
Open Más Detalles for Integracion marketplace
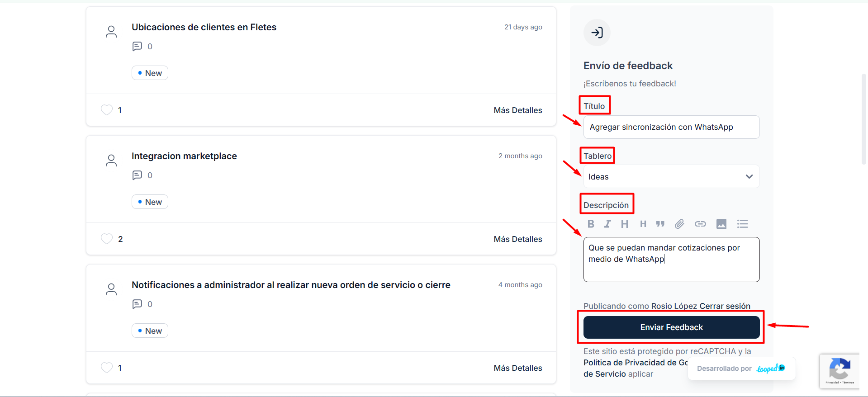[517, 239]
